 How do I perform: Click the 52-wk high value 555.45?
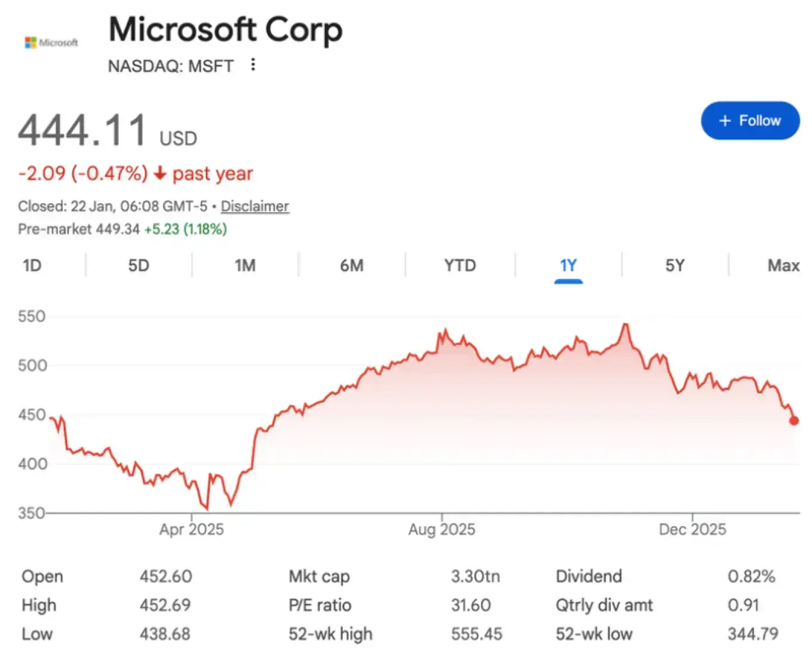click(476, 634)
